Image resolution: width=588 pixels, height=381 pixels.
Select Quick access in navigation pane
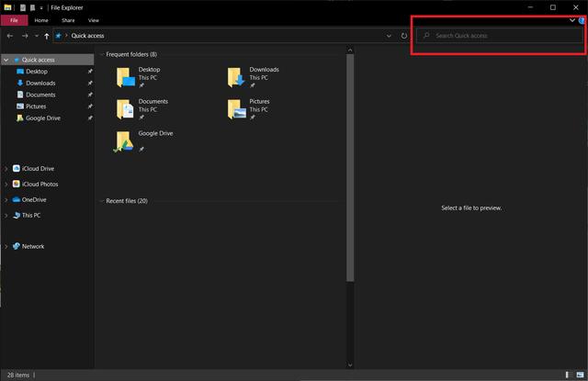point(38,60)
